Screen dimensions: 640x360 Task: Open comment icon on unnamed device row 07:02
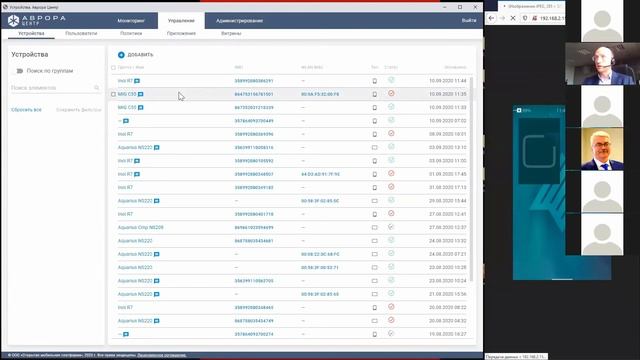tap(126, 121)
